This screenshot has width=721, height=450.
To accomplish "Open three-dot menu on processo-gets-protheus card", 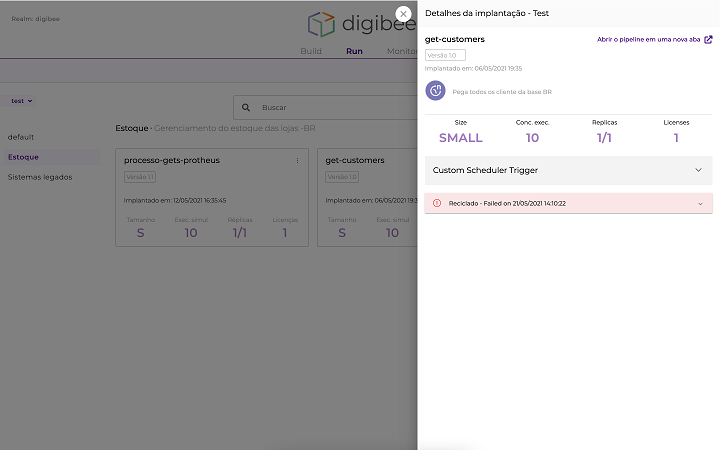I will pos(297,160).
